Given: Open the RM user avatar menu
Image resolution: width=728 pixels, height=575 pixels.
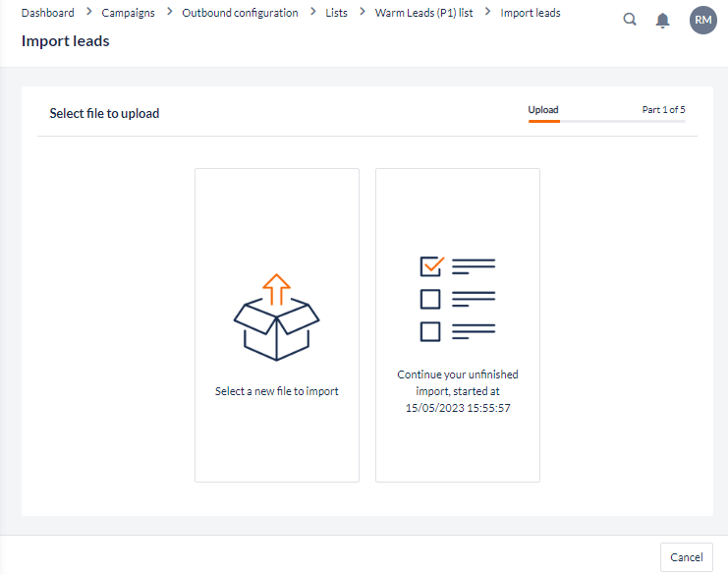Looking at the screenshot, I should click(702, 21).
